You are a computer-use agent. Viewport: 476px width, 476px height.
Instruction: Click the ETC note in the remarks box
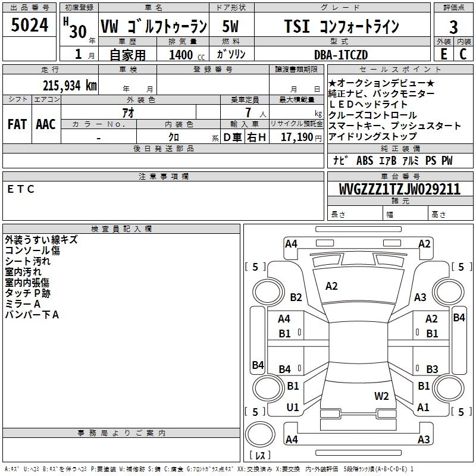pyautogui.click(x=21, y=189)
